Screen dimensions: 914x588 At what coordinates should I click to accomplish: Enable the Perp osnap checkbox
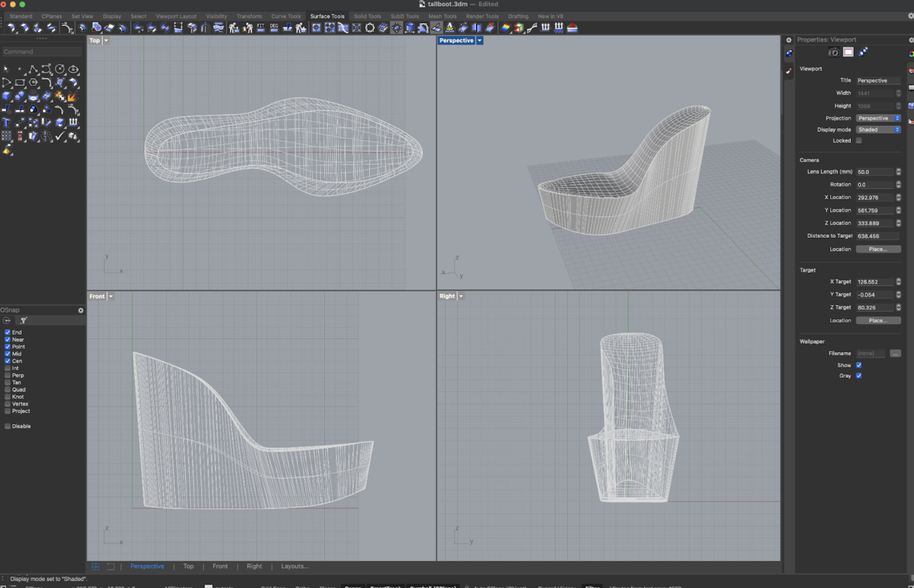(x=7, y=375)
